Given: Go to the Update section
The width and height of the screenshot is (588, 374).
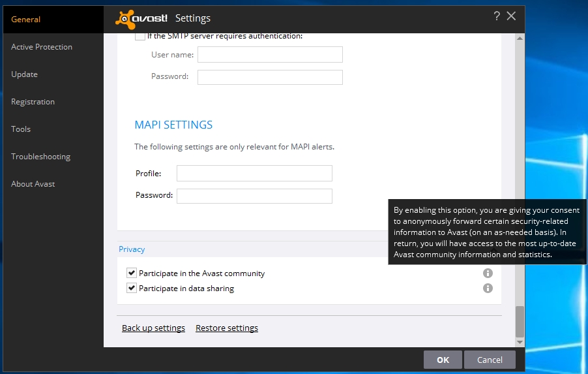Looking at the screenshot, I should tap(24, 74).
